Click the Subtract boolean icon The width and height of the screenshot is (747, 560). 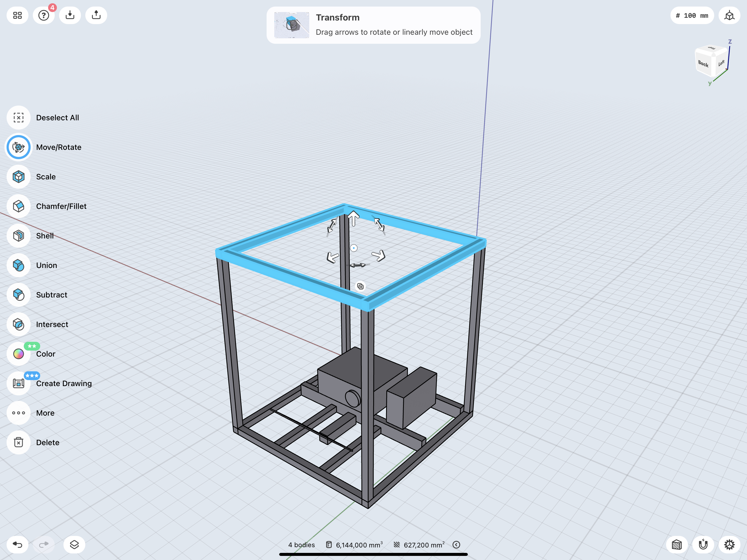point(19,295)
